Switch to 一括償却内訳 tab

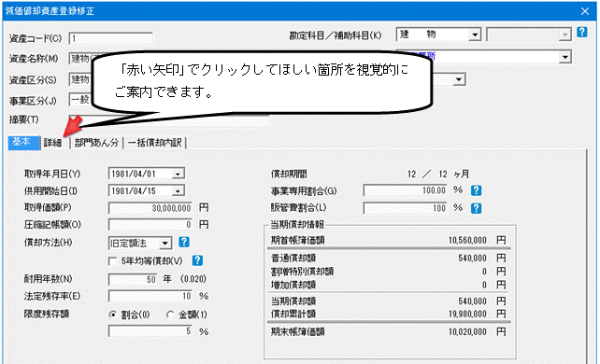point(154,143)
